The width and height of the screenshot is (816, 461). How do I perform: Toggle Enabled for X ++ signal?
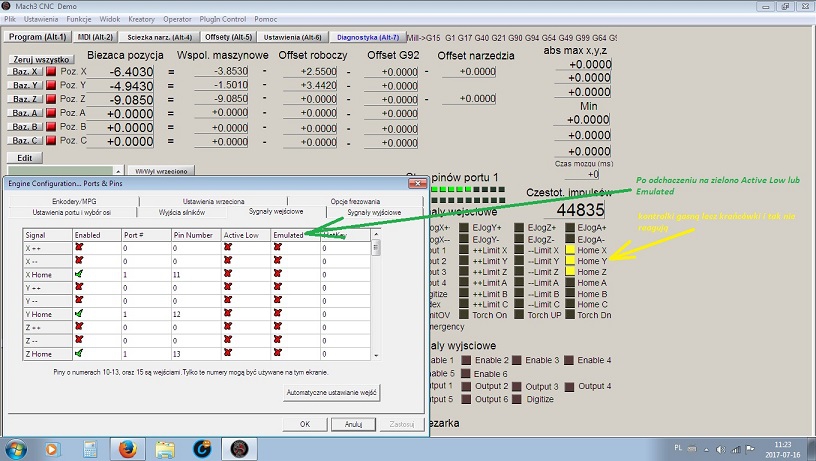(x=79, y=247)
